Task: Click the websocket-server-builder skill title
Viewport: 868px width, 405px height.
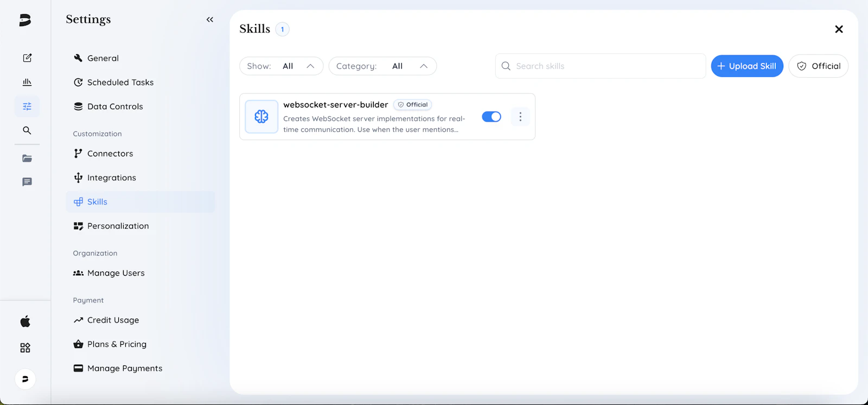Action: coord(336,105)
